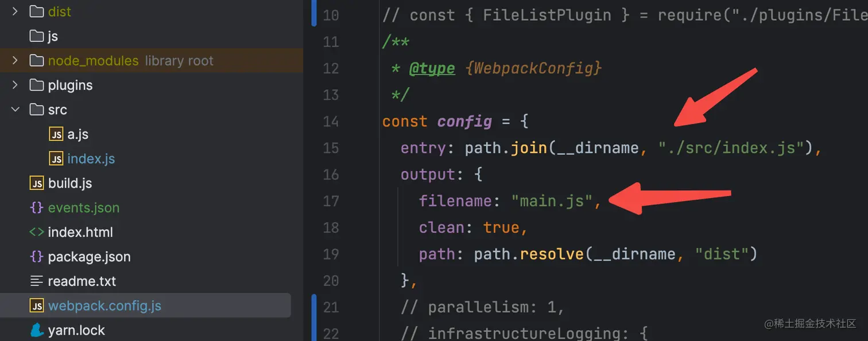Expand the plugins folder chevron
868x341 pixels.
pos(15,85)
